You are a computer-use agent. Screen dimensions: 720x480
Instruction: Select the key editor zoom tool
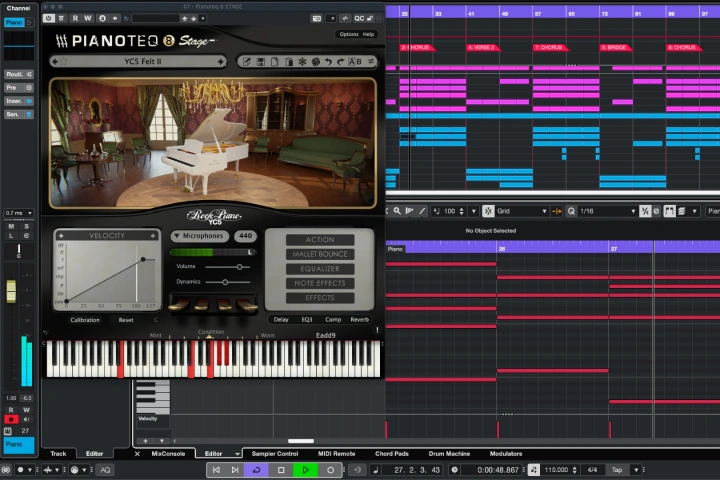(x=397, y=211)
